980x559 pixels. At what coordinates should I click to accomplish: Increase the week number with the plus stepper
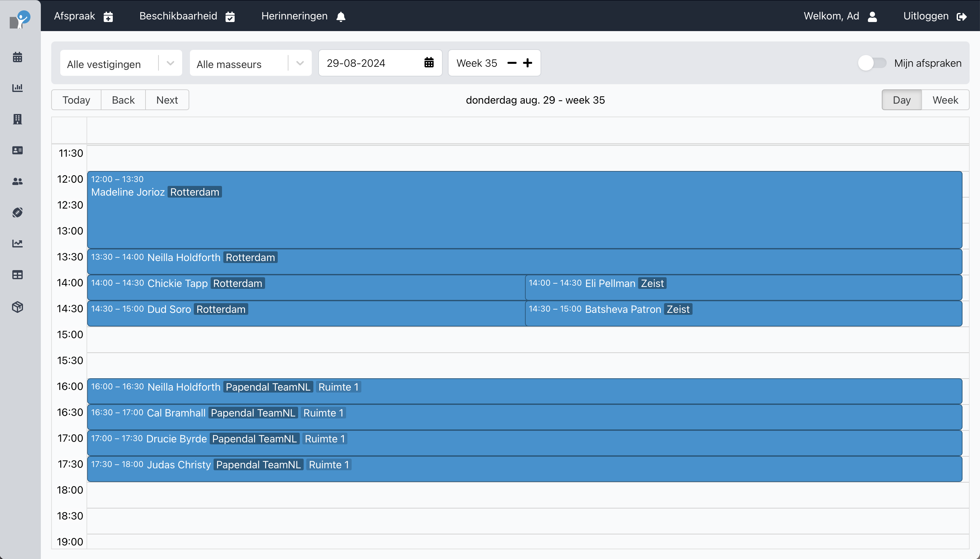pyautogui.click(x=528, y=63)
